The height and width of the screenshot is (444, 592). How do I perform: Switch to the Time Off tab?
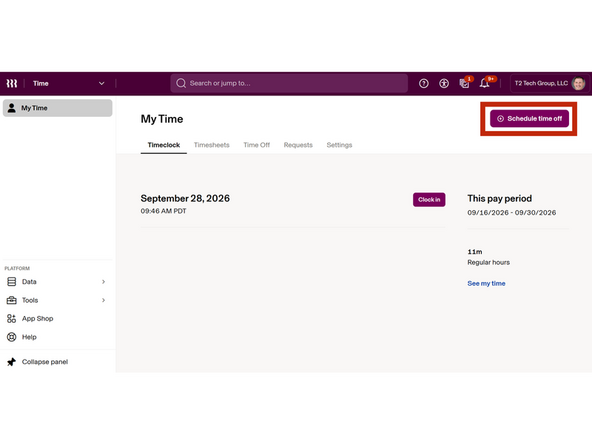(x=257, y=145)
